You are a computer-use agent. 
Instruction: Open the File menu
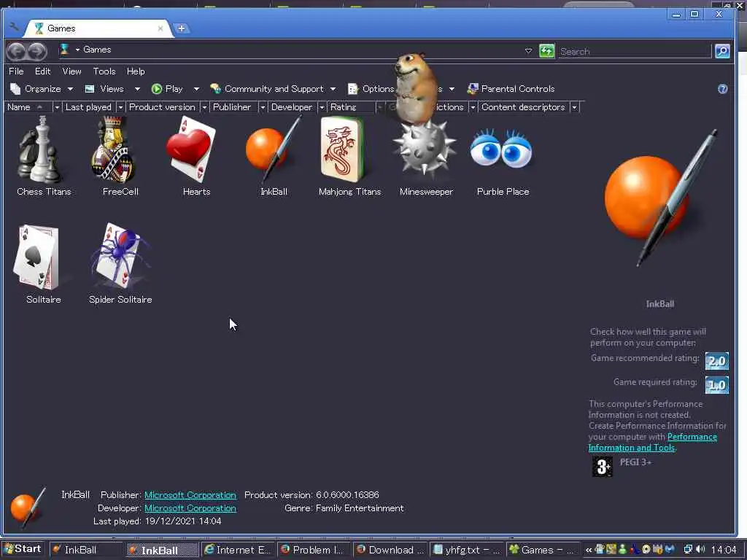(x=16, y=71)
